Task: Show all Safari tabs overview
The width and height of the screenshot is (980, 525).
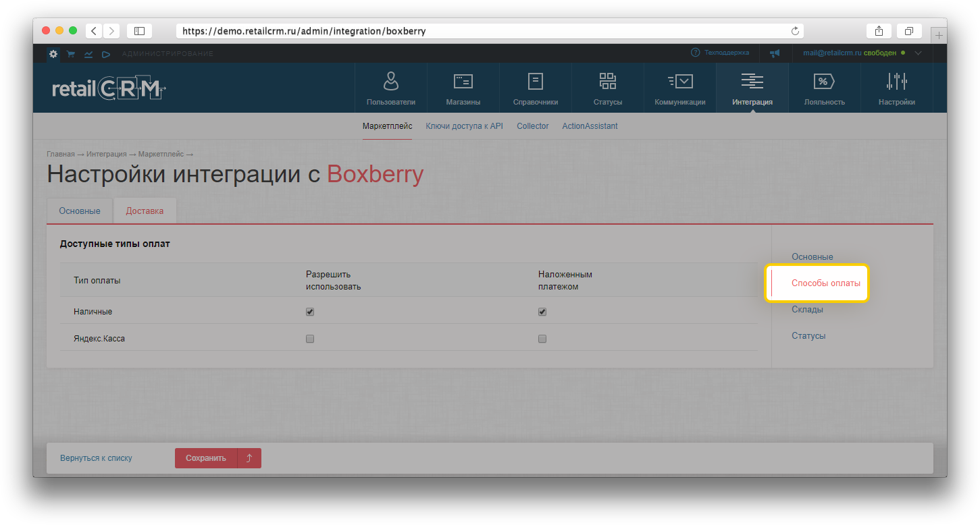Action: [x=909, y=31]
